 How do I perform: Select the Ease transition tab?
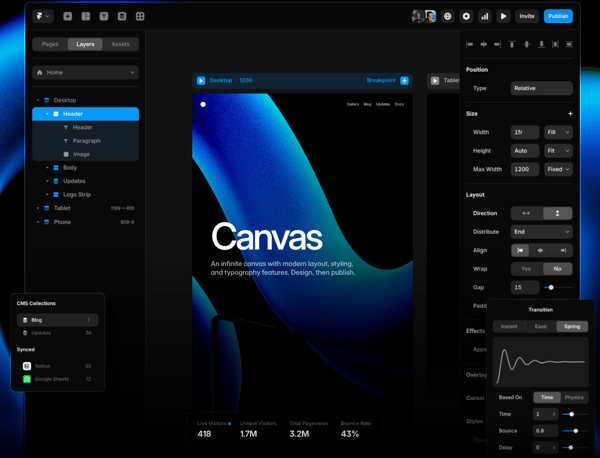pyautogui.click(x=540, y=326)
